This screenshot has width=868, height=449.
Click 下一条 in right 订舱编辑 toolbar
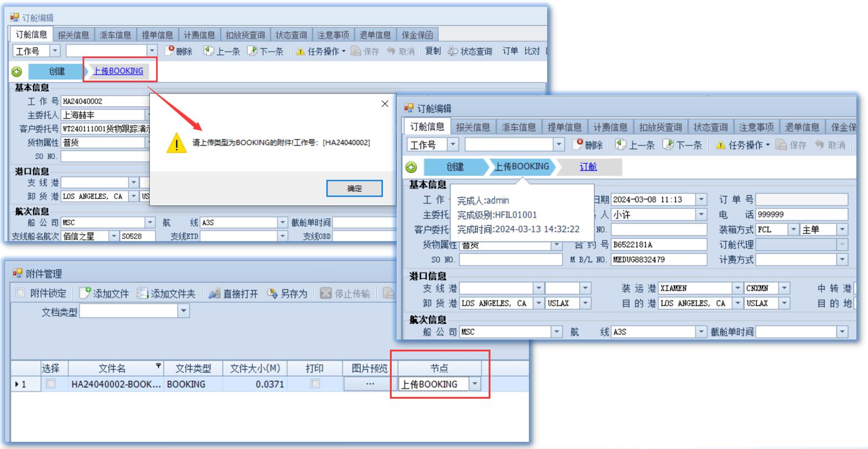682,145
